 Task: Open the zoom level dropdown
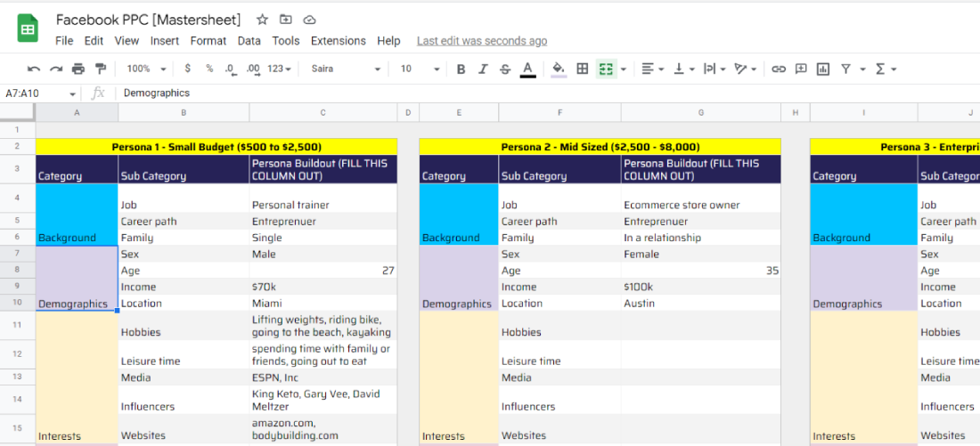click(x=146, y=69)
